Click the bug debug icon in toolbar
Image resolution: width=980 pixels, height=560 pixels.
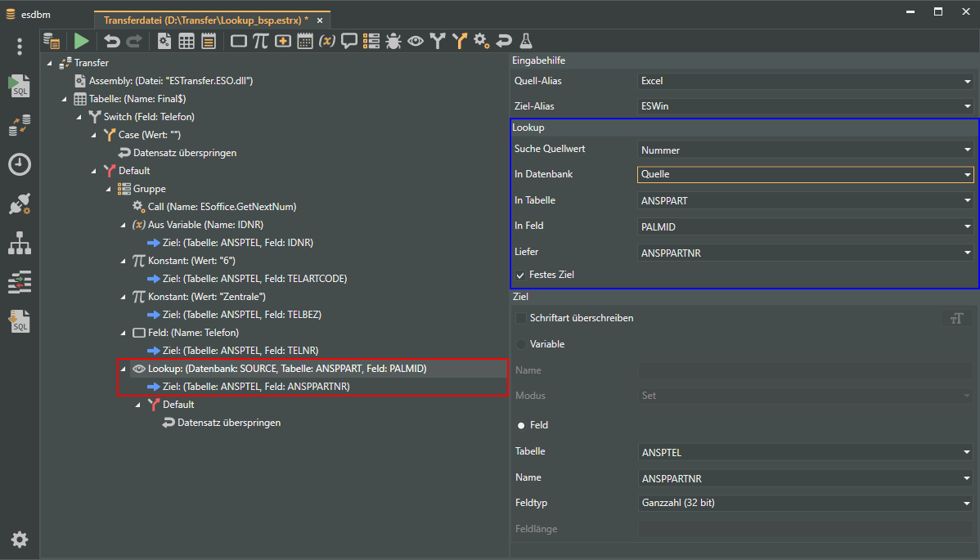pos(393,41)
